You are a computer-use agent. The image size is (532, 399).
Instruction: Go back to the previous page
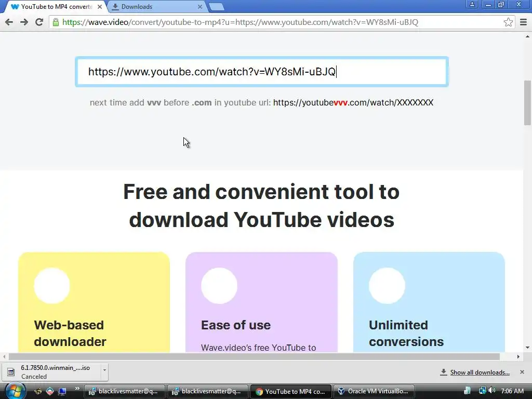coord(9,22)
